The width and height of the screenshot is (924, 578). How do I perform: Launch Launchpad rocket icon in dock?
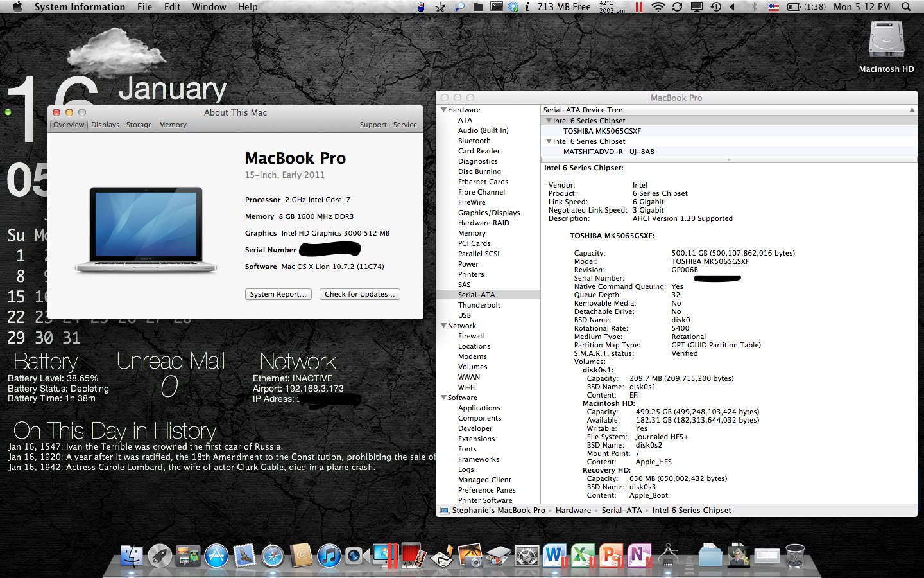click(x=160, y=555)
